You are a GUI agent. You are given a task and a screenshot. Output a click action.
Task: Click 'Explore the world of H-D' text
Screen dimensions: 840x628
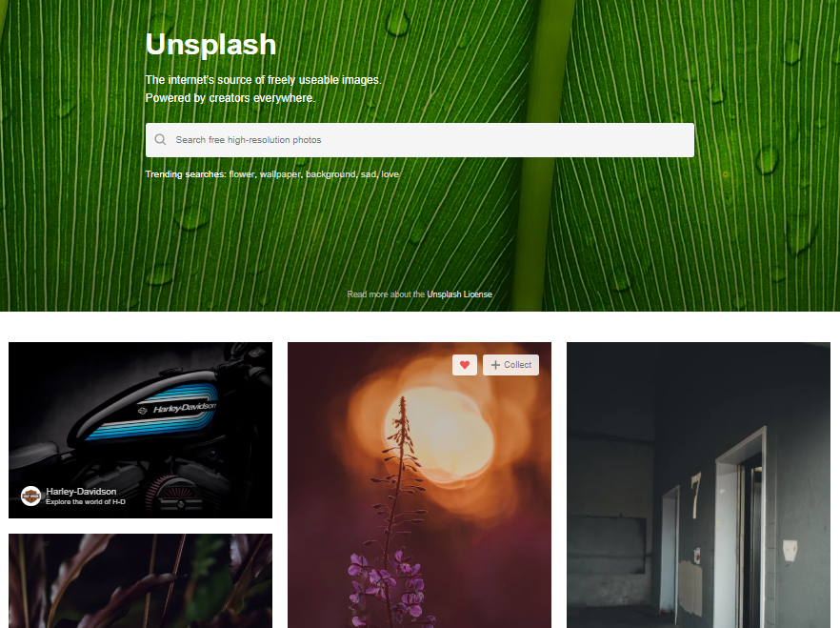(86, 502)
